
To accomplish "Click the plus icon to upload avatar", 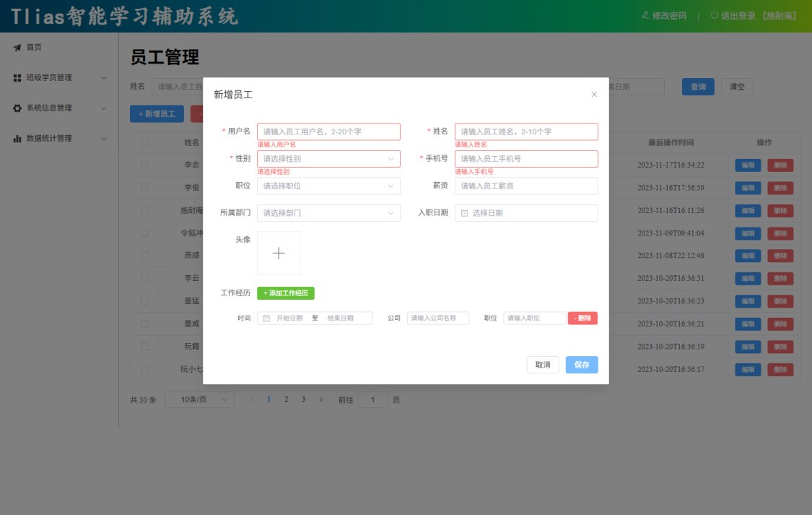I will tap(279, 253).
